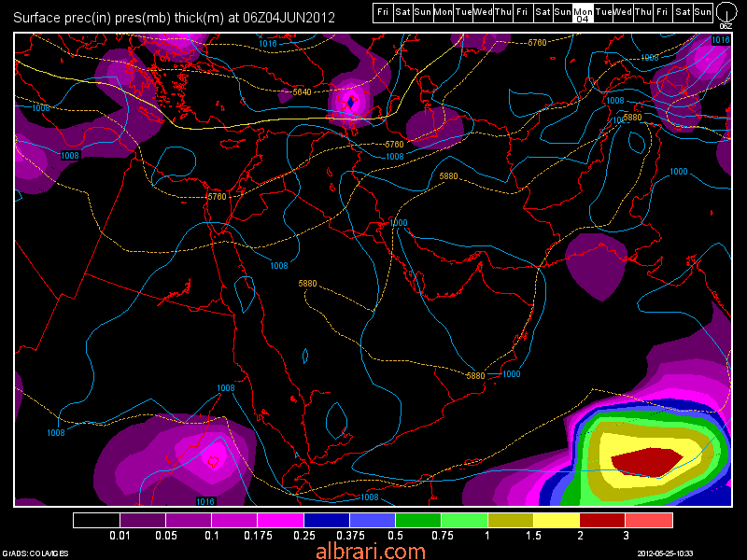Click the 'GrADS: COLA/IGES' credit text

(x=35, y=553)
